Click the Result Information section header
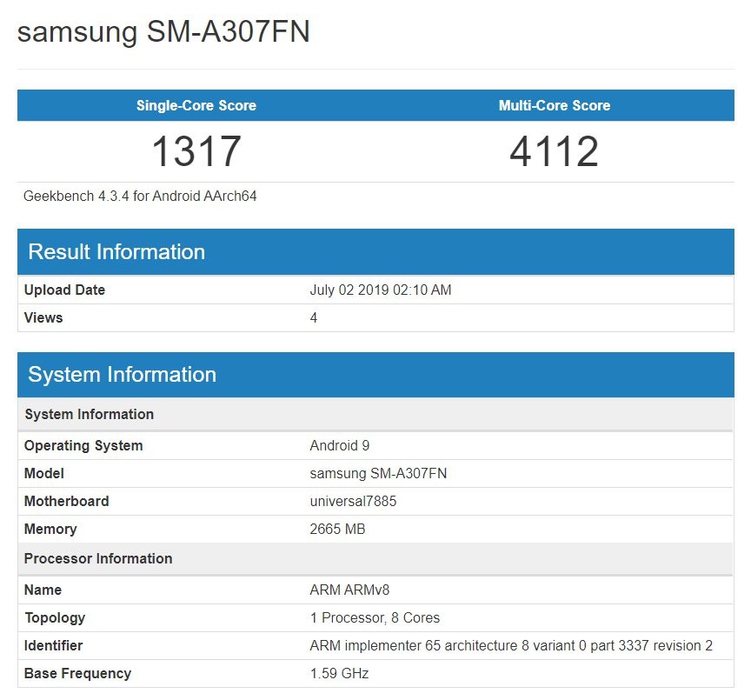Image resolution: width=751 pixels, height=700 pixels. coord(375,251)
